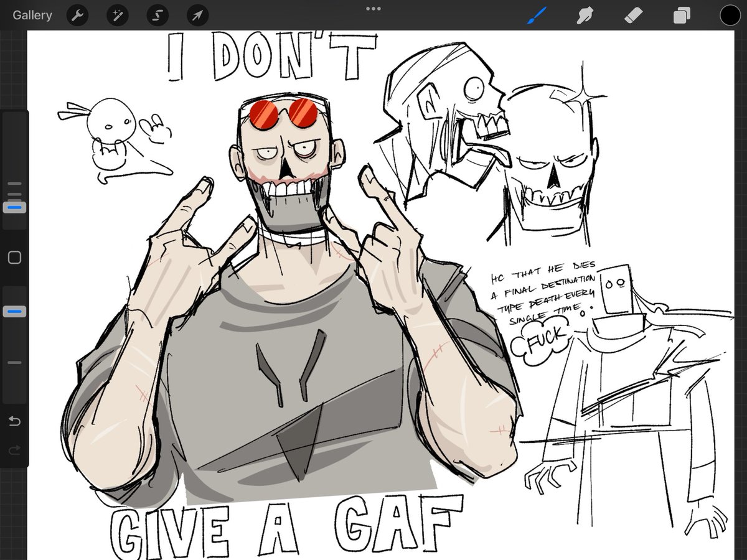The width and height of the screenshot is (747, 560).
Task: Select the Smudge finger tool
Action: [x=585, y=16]
